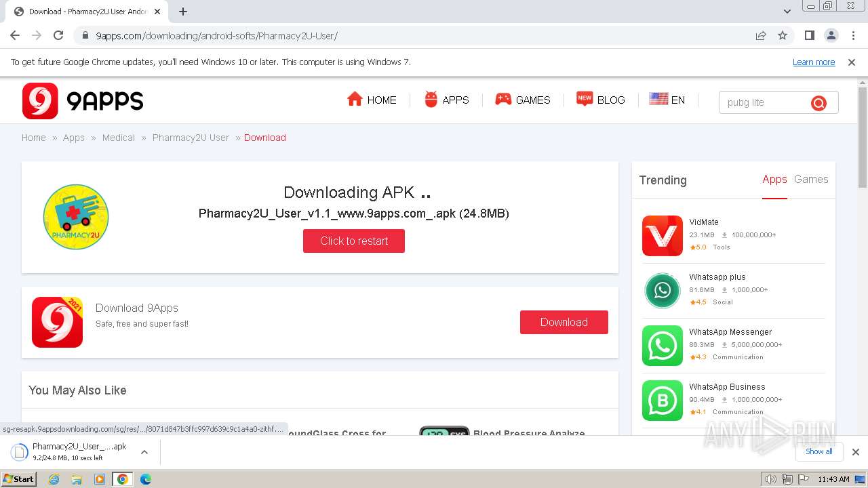Open Windows Media Player from taskbar

(x=100, y=479)
